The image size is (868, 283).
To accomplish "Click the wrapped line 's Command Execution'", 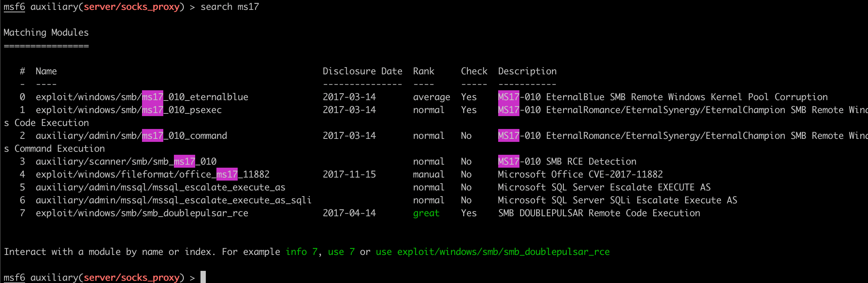I will click(54, 149).
